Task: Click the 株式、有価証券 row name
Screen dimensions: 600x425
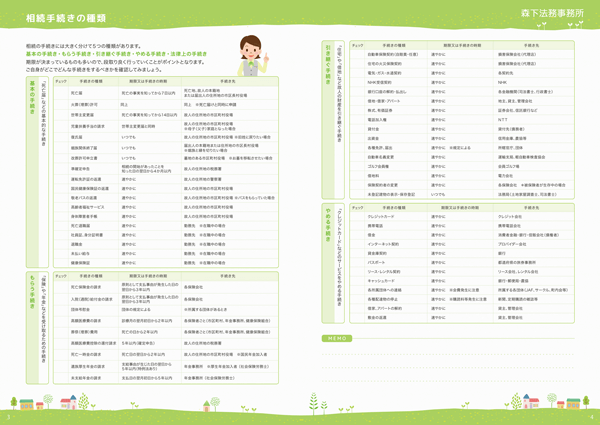Action: point(380,111)
